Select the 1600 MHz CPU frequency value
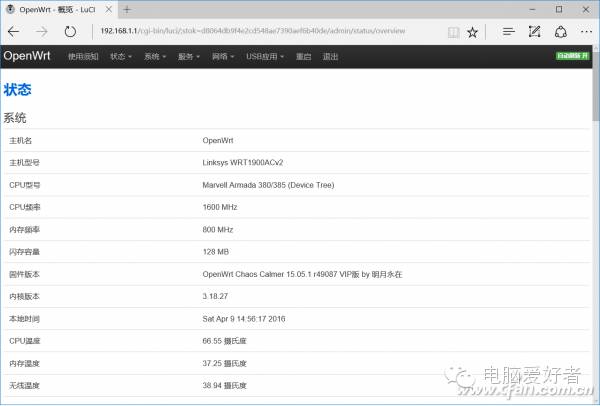Screen dimensions: 600x406 tap(220, 207)
